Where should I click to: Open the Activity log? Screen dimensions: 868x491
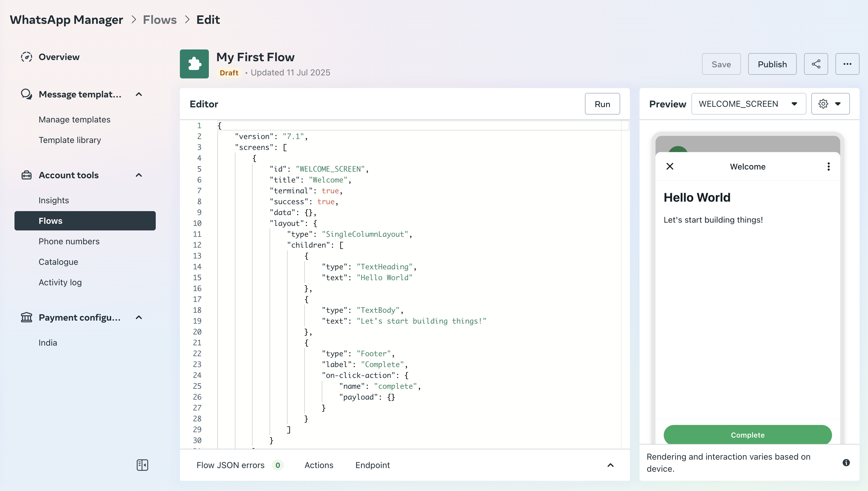[x=60, y=282]
